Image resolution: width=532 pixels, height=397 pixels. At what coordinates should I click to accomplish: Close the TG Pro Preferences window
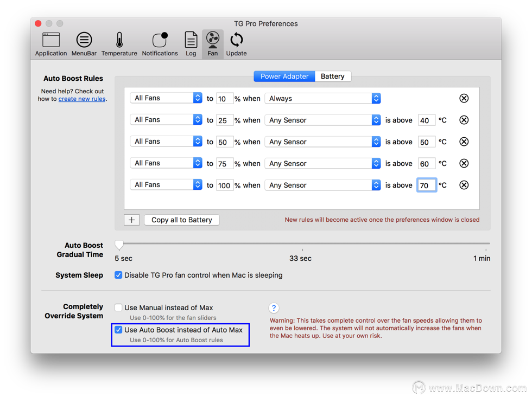coord(39,23)
